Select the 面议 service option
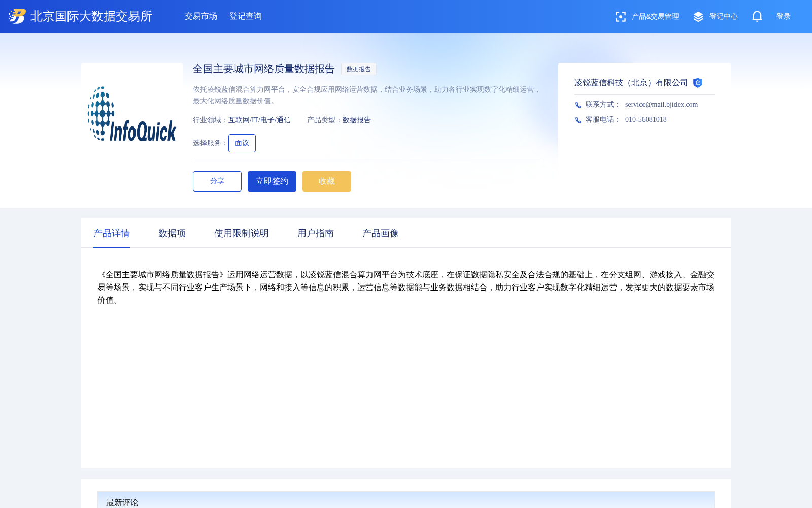The height and width of the screenshot is (508, 812). tap(242, 143)
